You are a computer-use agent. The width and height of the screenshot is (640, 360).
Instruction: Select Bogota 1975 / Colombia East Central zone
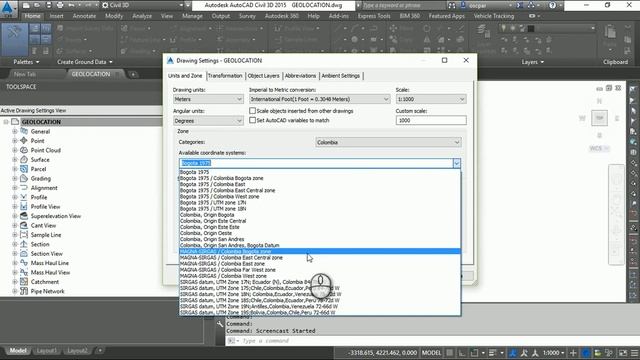click(320, 190)
